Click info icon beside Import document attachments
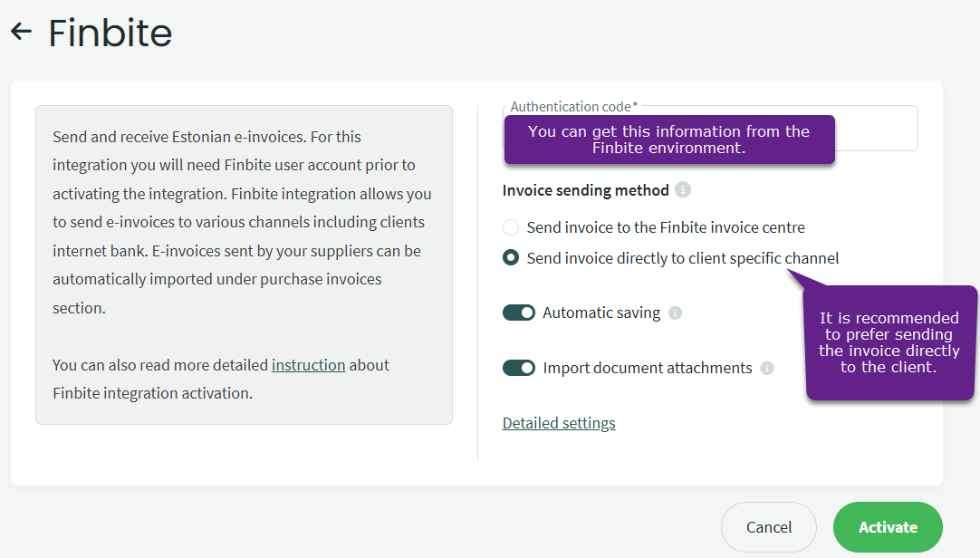This screenshot has height=558, width=980. coord(767,369)
